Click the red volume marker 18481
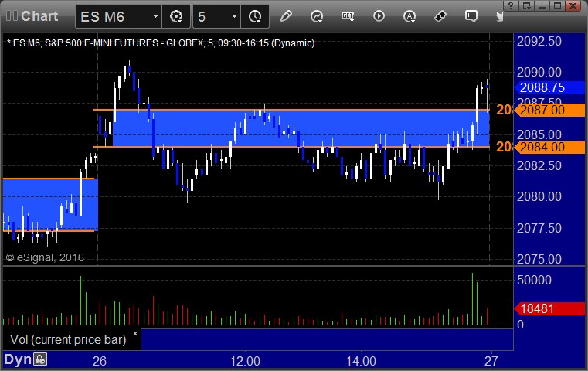Image resolution: width=588 pixels, height=371 pixels. [549, 308]
